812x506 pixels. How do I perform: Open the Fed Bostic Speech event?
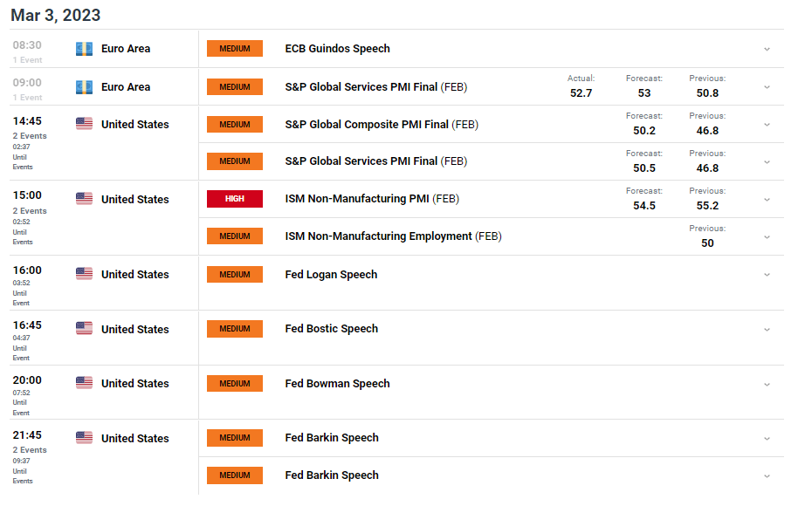[332, 329]
